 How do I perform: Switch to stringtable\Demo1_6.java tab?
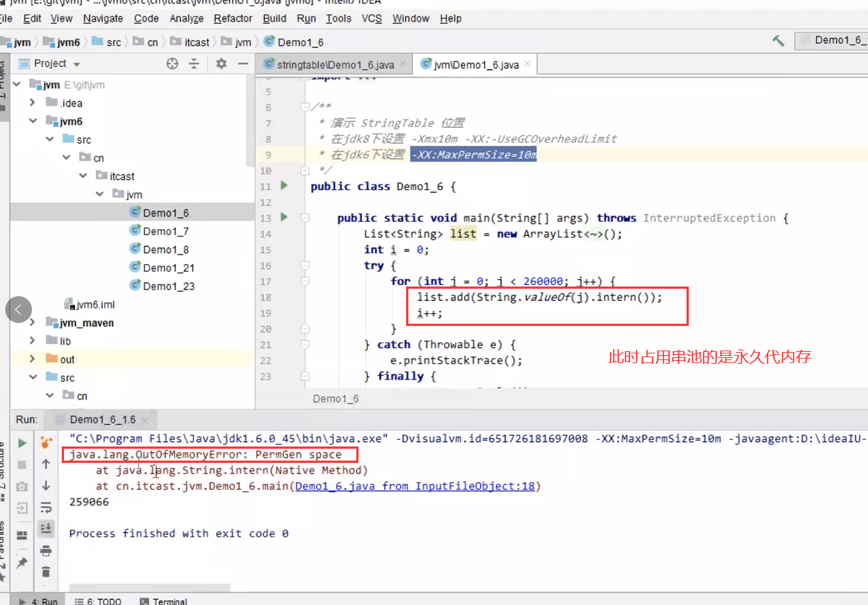click(335, 65)
